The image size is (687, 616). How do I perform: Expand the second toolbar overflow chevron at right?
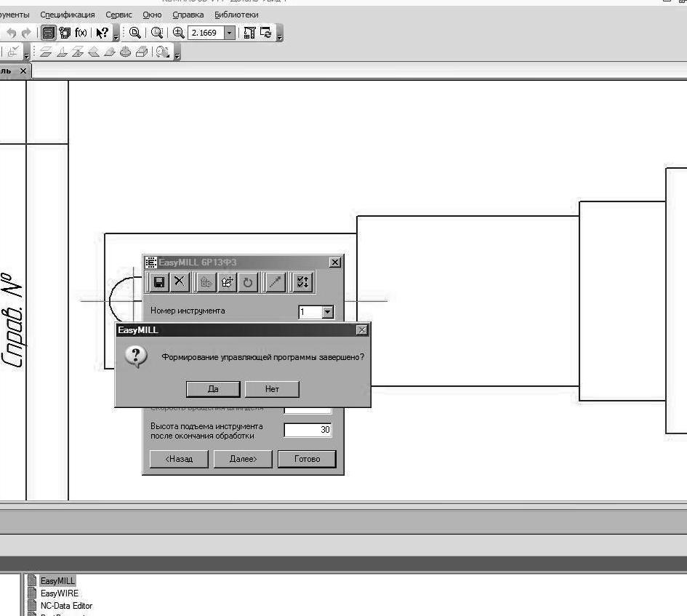(x=177, y=52)
